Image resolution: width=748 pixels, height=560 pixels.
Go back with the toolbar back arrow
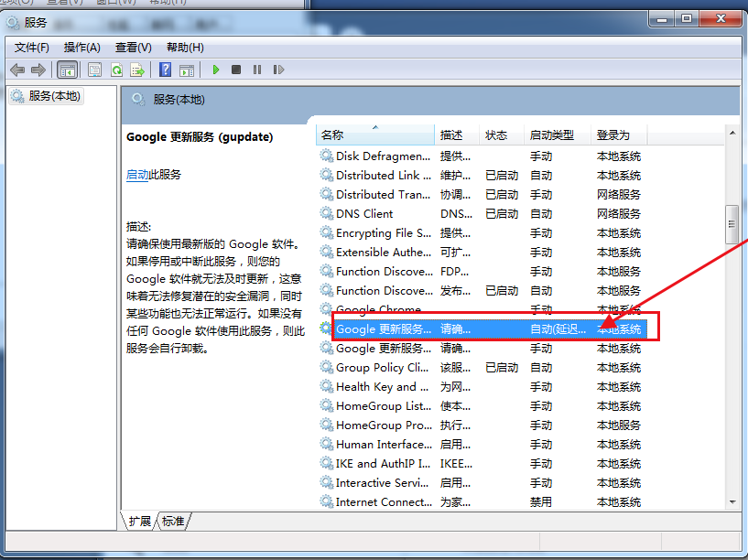click(17, 70)
